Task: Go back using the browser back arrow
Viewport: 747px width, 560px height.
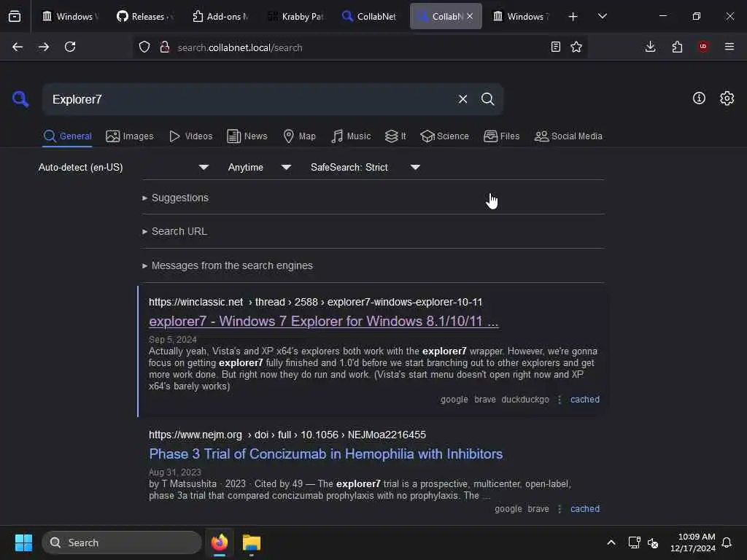Action: (x=18, y=47)
